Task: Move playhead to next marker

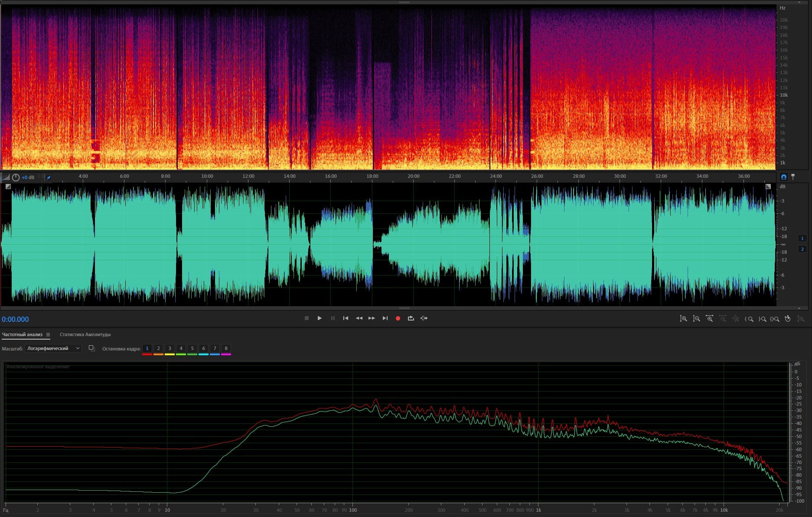Action: click(385, 318)
